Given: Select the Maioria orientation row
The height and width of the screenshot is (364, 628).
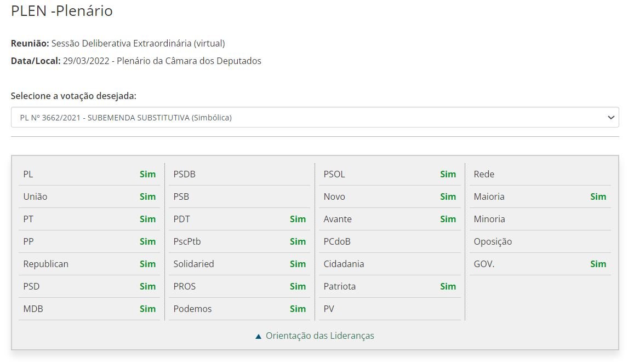Looking at the screenshot, I should click(x=540, y=197).
